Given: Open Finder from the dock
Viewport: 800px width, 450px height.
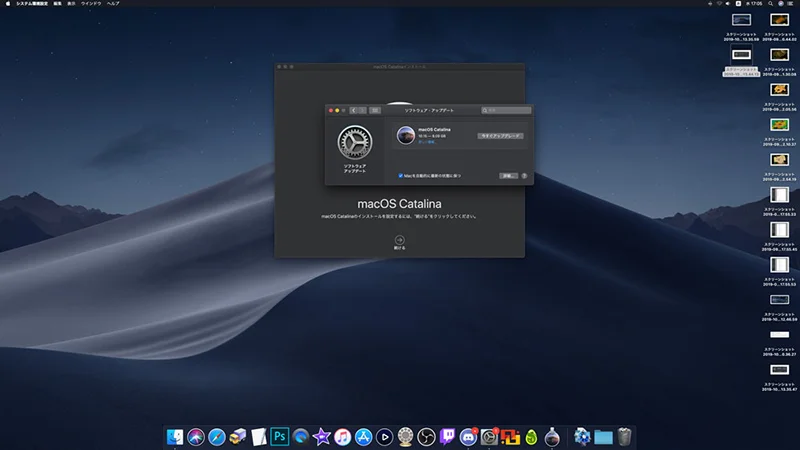Looking at the screenshot, I should coord(175,436).
